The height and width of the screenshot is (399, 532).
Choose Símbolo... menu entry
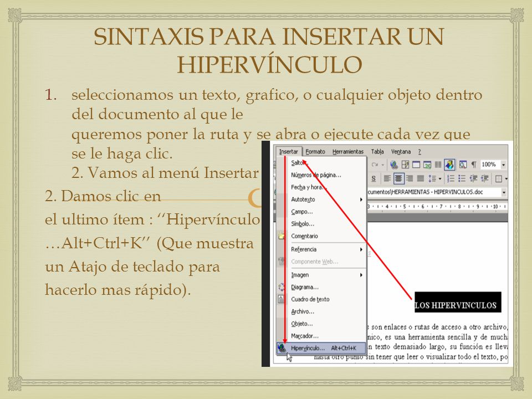(321, 224)
